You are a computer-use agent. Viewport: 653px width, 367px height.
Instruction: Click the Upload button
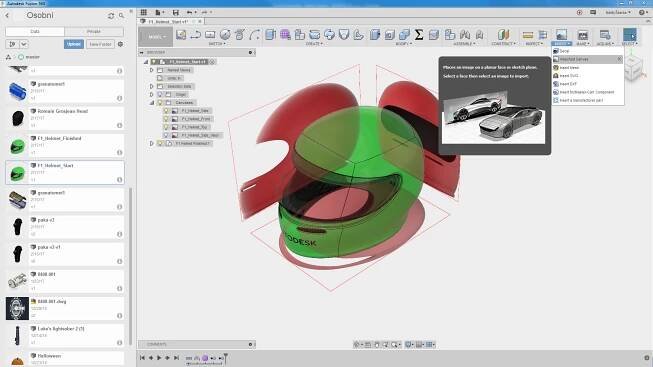(74, 44)
